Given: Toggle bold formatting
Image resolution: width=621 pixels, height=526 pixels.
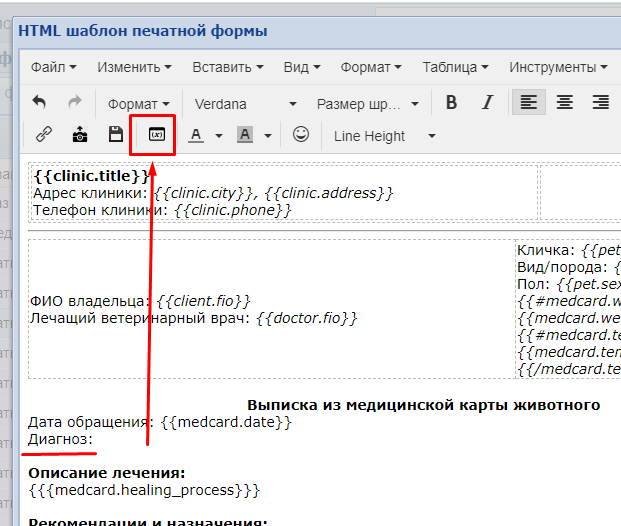Looking at the screenshot, I should coord(451,103).
